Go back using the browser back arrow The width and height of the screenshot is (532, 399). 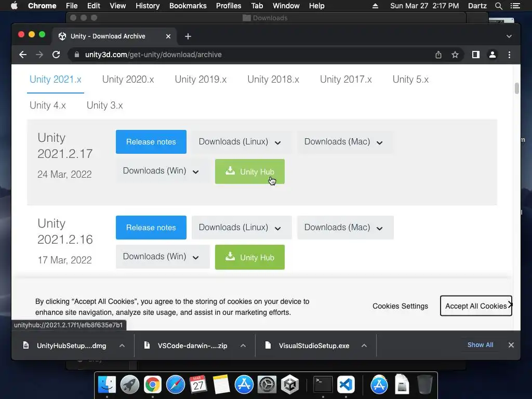tap(23, 55)
